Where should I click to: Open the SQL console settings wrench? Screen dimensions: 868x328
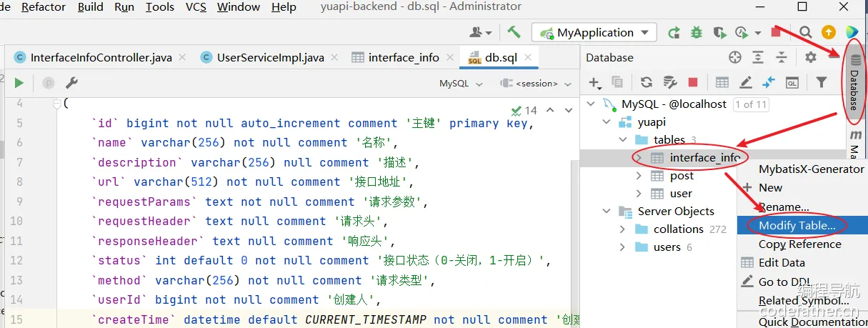coord(71,83)
